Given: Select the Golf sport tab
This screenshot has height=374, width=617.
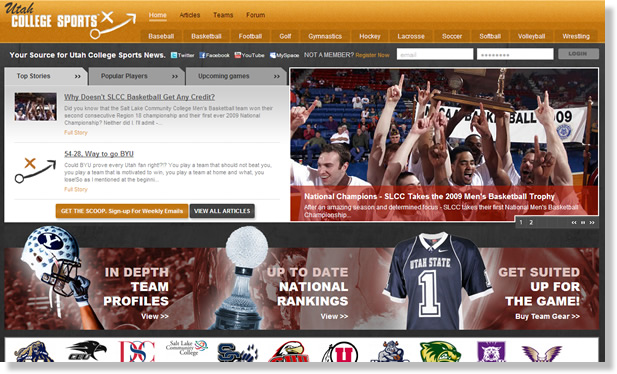Looking at the screenshot, I should pyautogui.click(x=285, y=36).
